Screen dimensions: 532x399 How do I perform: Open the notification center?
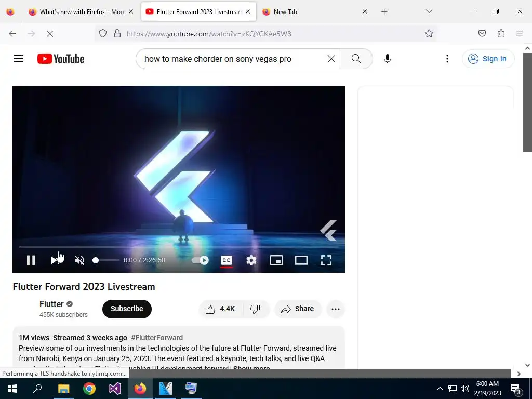tap(516, 389)
